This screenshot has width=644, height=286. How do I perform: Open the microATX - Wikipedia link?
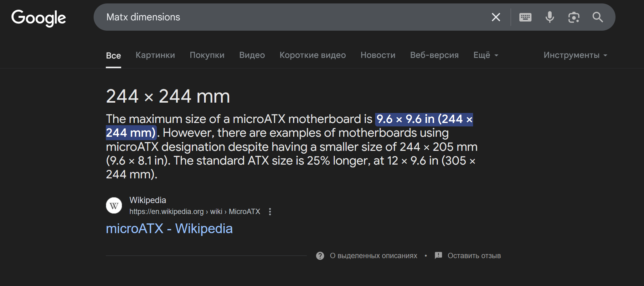click(169, 229)
